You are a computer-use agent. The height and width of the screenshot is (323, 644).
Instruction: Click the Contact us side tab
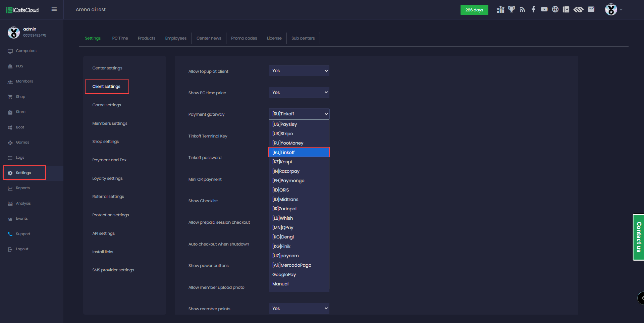[x=638, y=237]
